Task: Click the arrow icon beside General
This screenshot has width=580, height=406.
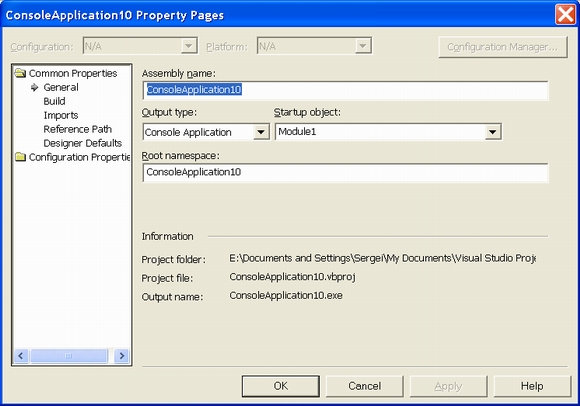Action: (35, 87)
